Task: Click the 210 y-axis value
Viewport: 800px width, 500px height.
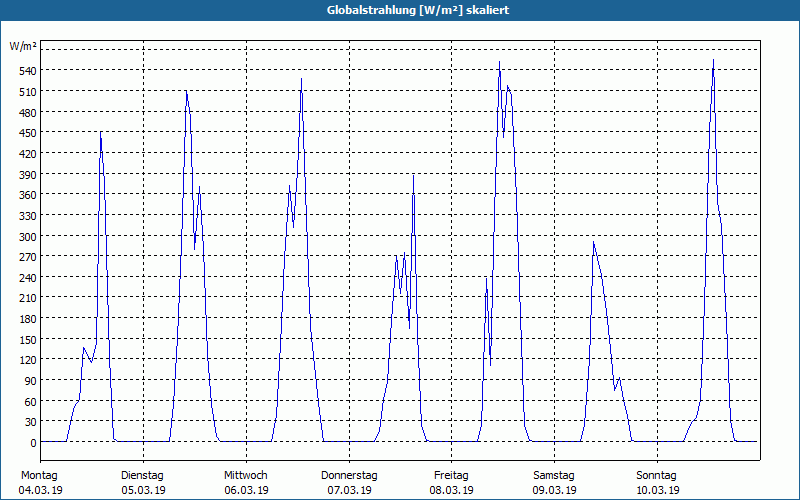Action: click(x=27, y=298)
